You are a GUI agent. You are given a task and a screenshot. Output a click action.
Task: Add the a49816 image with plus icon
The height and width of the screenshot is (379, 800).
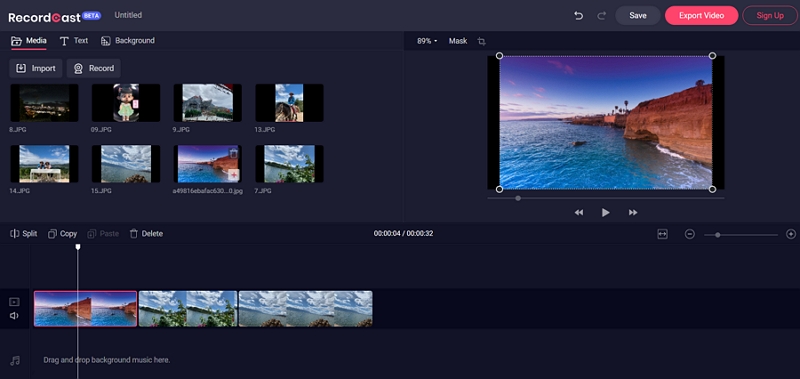(x=234, y=175)
